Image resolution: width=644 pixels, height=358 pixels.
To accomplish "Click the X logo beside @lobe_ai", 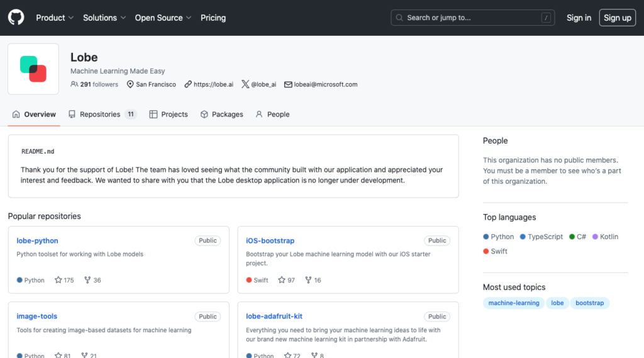I will click(245, 84).
